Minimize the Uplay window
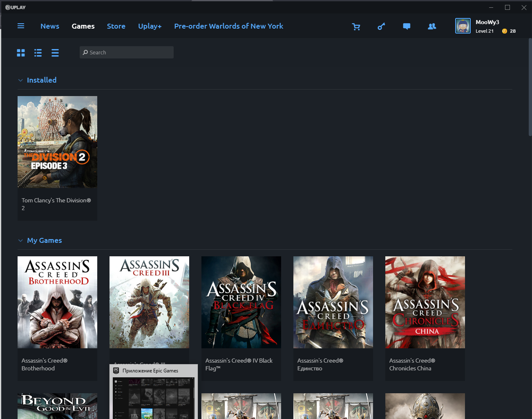 pyautogui.click(x=491, y=7)
